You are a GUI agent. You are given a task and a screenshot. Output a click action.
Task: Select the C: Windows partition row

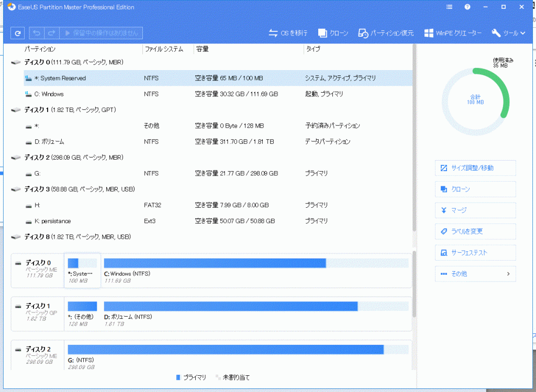click(x=218, y=94)
